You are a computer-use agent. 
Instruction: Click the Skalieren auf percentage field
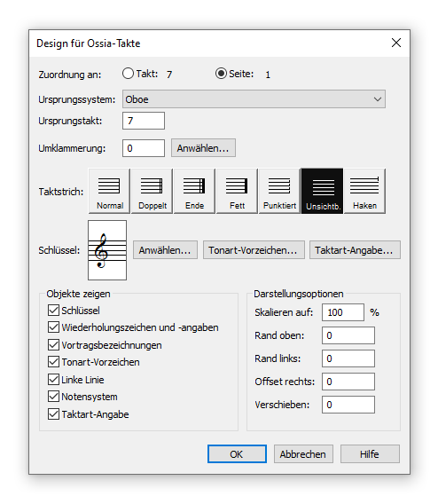click(343, 312)
